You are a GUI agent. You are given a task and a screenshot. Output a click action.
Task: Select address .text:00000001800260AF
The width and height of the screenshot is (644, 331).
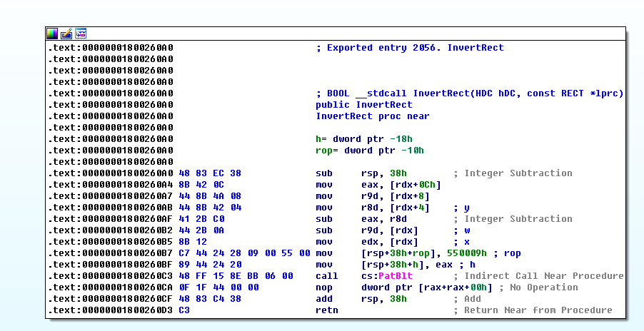point(111,219)
